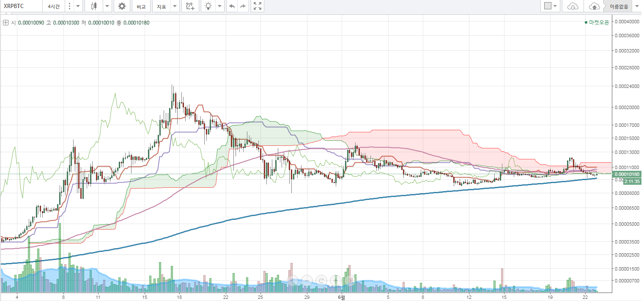Click the cloud upload save-chart icon
This screenshot has width=644, height=301.
pos(595,6)
